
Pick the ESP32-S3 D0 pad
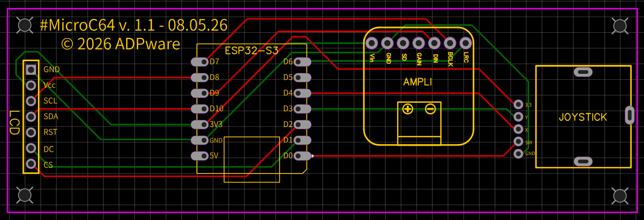302,156
